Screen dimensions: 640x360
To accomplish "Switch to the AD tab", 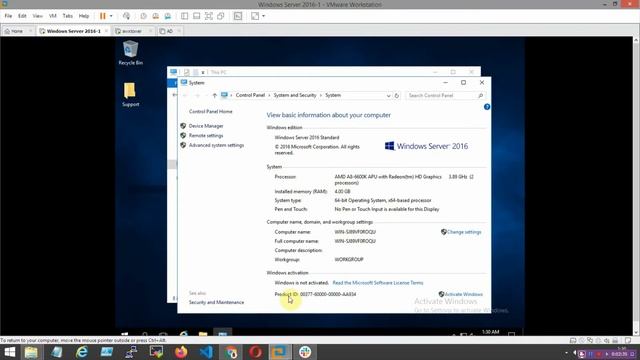I will (169, 31).
